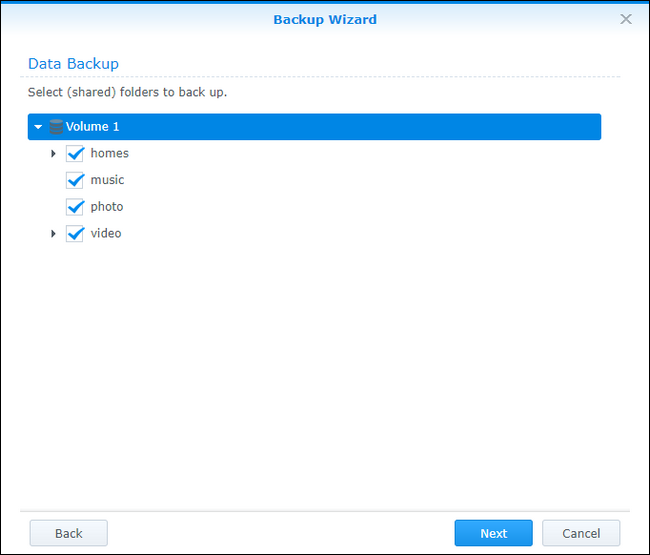This screenshot has width=650, height=555.
Task: Click the Data Backup heading
Action: coord(73,64)
